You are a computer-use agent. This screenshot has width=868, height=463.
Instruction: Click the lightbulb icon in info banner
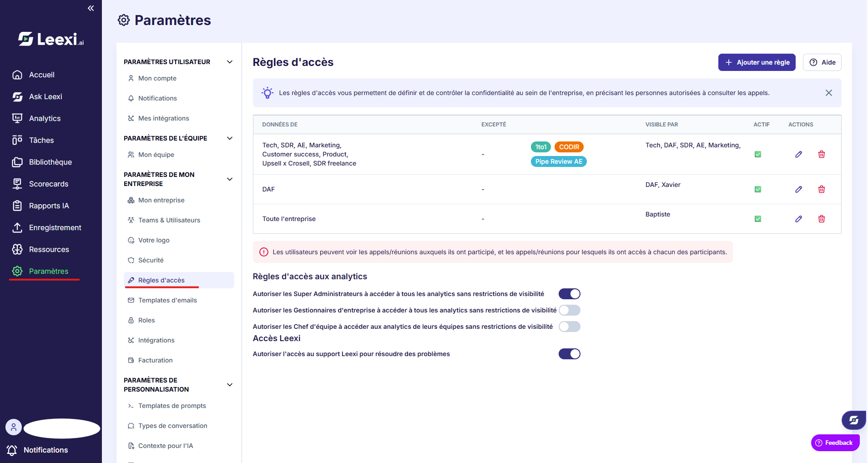coord(267,93)
